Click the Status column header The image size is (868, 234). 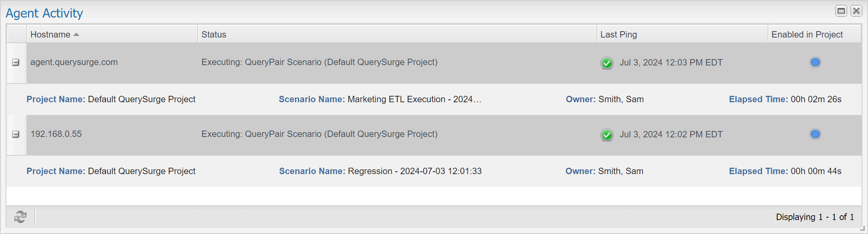point(214,35)
